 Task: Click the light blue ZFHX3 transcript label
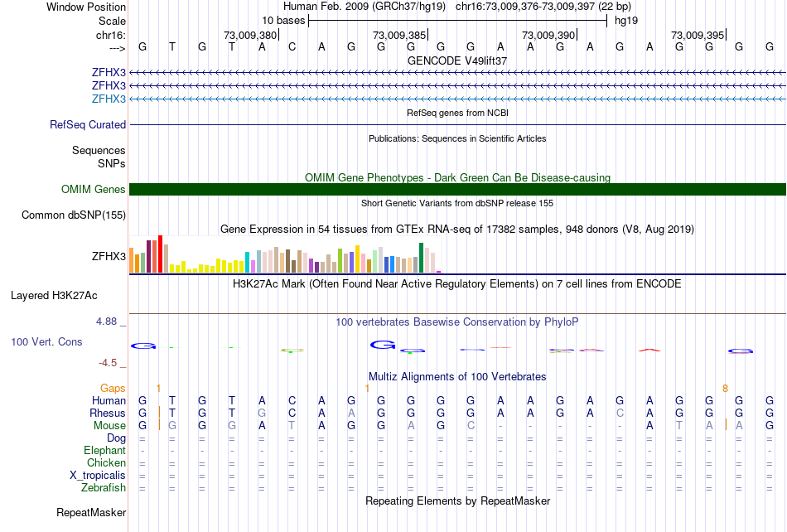[109, 99]
